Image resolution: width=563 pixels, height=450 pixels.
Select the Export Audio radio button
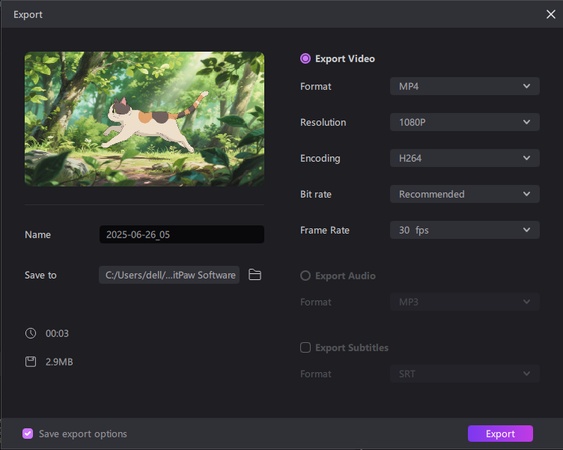click(x=305, y=276)
